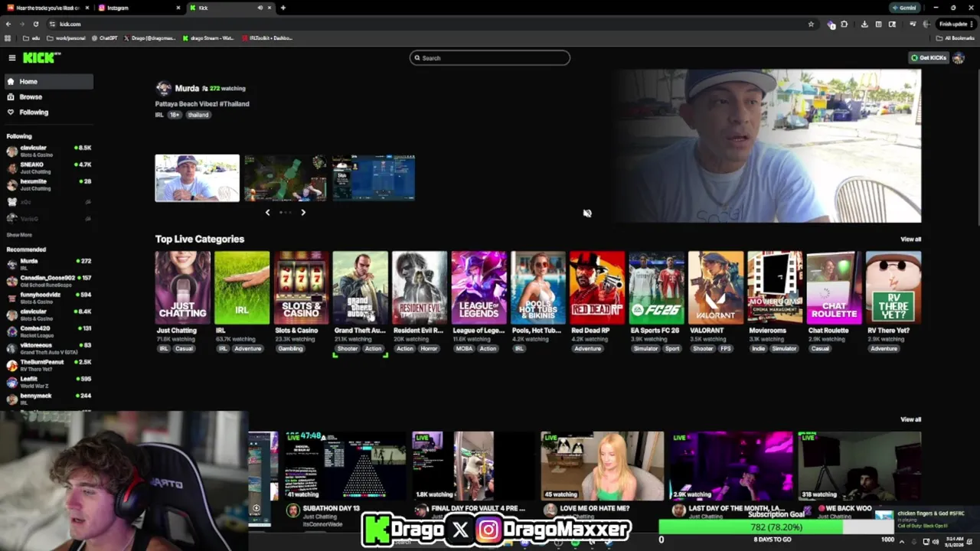Open Canadian_Goose902 avatar in Recommended
Screen dimensions: 980x551
click(11, 281)
